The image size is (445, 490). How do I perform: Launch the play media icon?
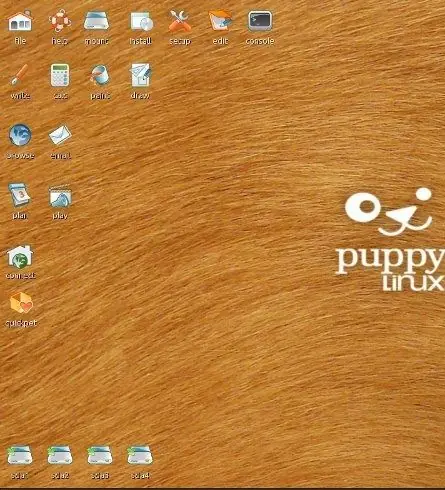pos(60,195)
